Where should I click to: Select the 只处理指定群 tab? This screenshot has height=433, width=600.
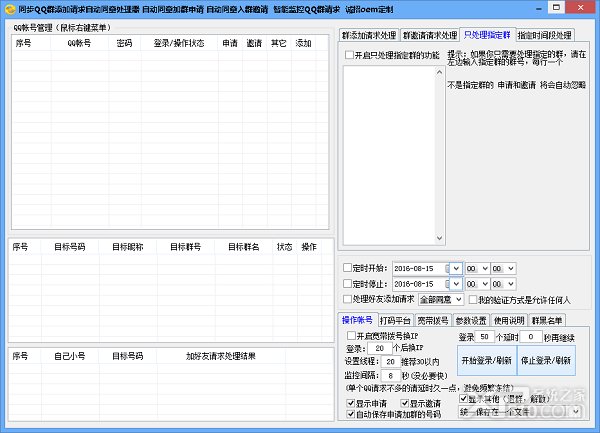pyautogui.click(x=488, y=34)
